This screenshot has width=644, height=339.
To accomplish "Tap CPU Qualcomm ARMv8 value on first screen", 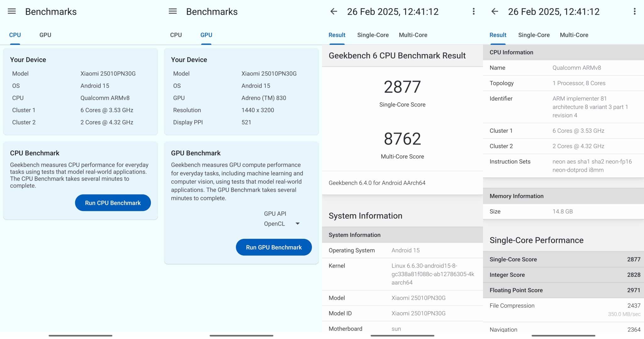I will coord(105,98).
